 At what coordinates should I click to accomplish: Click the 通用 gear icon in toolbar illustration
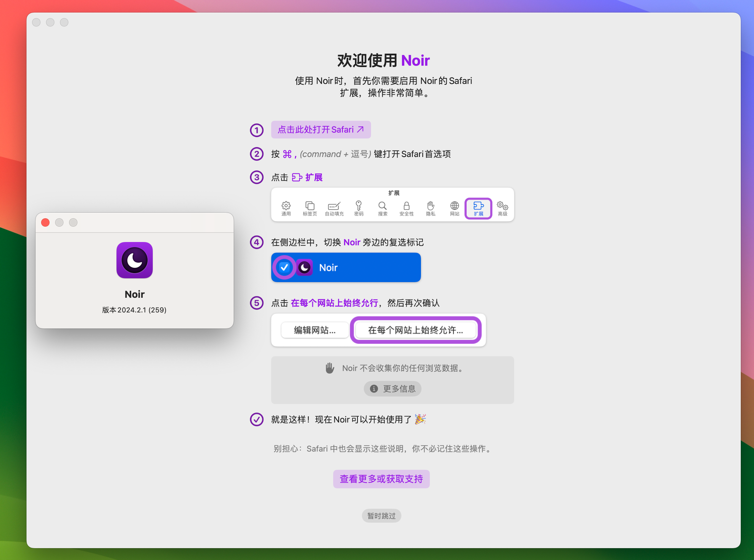tap(286, 205)
